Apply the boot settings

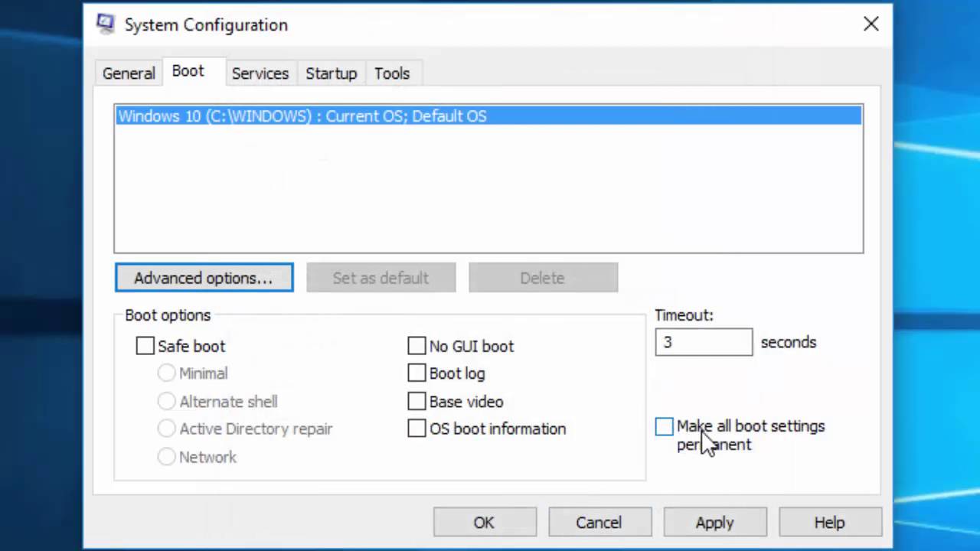[714, 523]
